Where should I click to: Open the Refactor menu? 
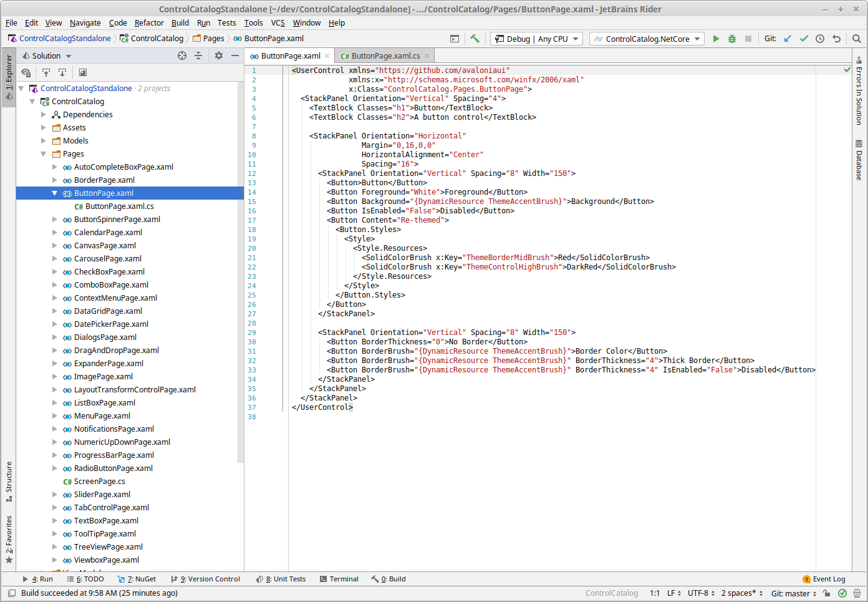point(148,22)
